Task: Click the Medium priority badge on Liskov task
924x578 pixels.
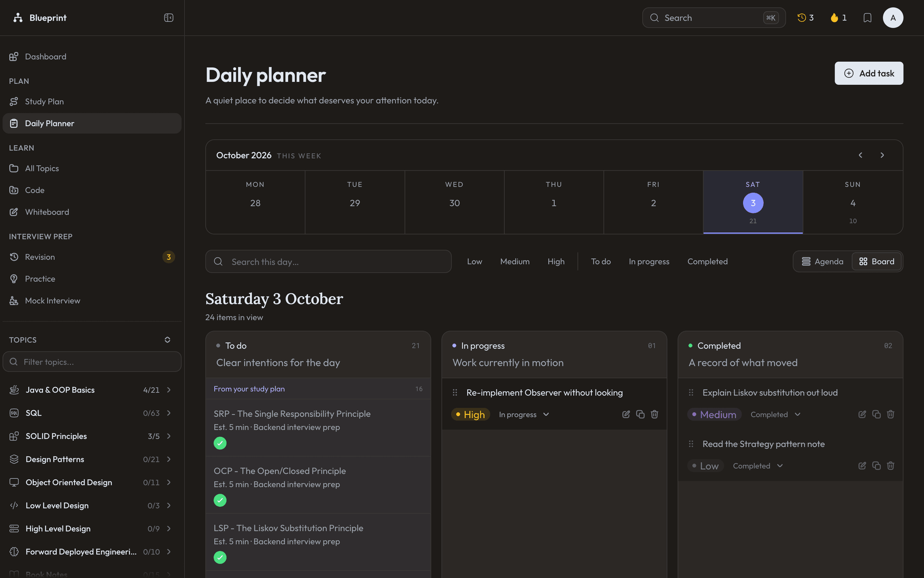Action: click(x=714, y=415)
